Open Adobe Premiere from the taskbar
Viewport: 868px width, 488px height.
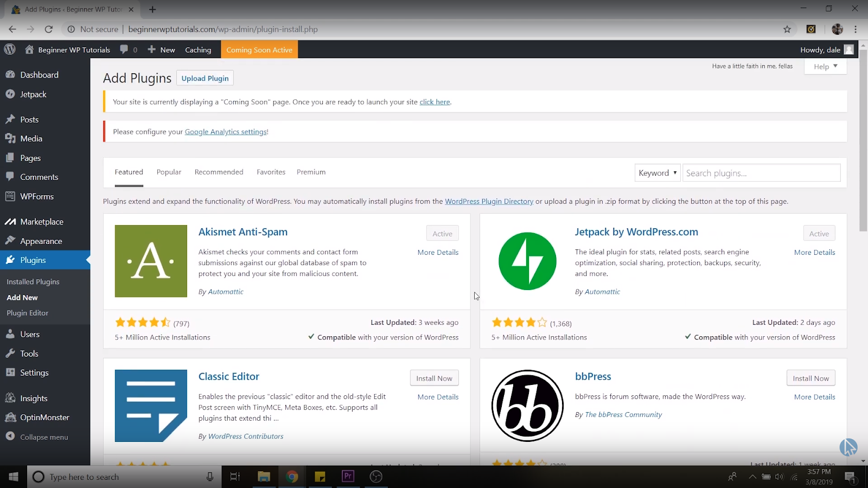[348, 477]
